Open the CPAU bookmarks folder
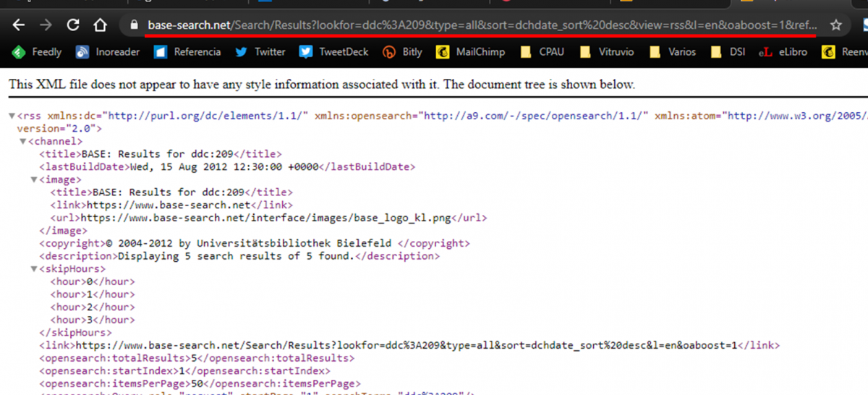 (542, 52)
